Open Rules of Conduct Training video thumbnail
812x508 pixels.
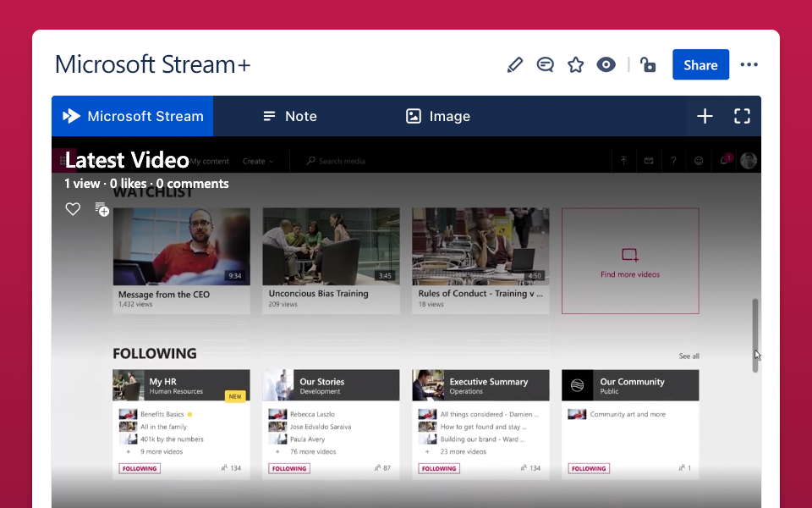(480, 246)
